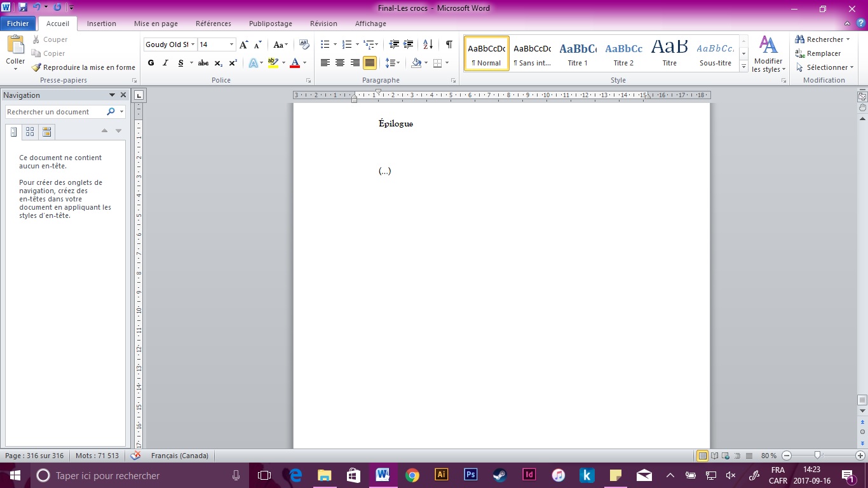
Task: Open InDesign from the taskbar
Action: pos(529,475)
